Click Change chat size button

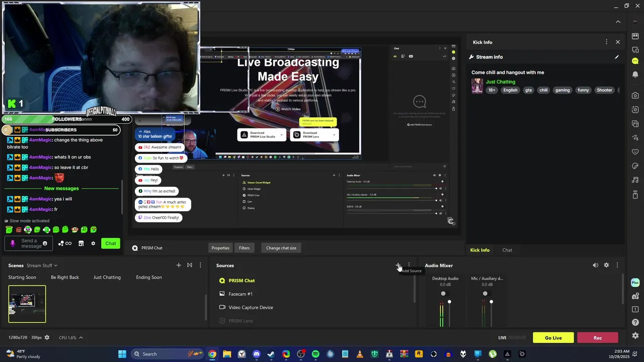pos(281,248)
